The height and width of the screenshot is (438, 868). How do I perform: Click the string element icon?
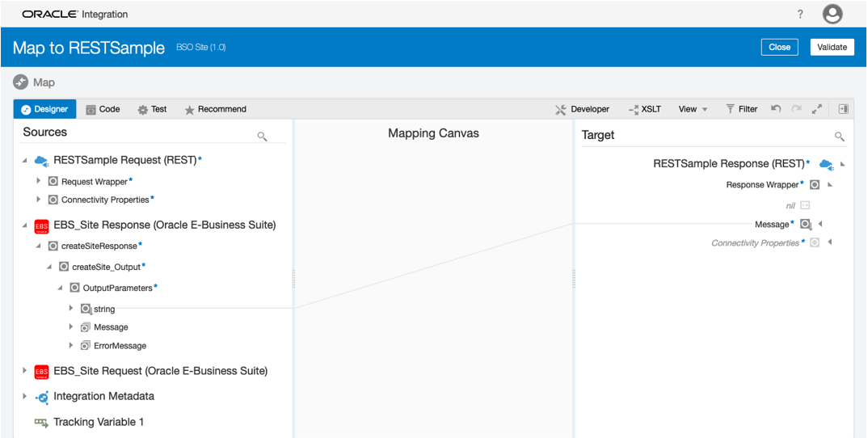point(86,309)
